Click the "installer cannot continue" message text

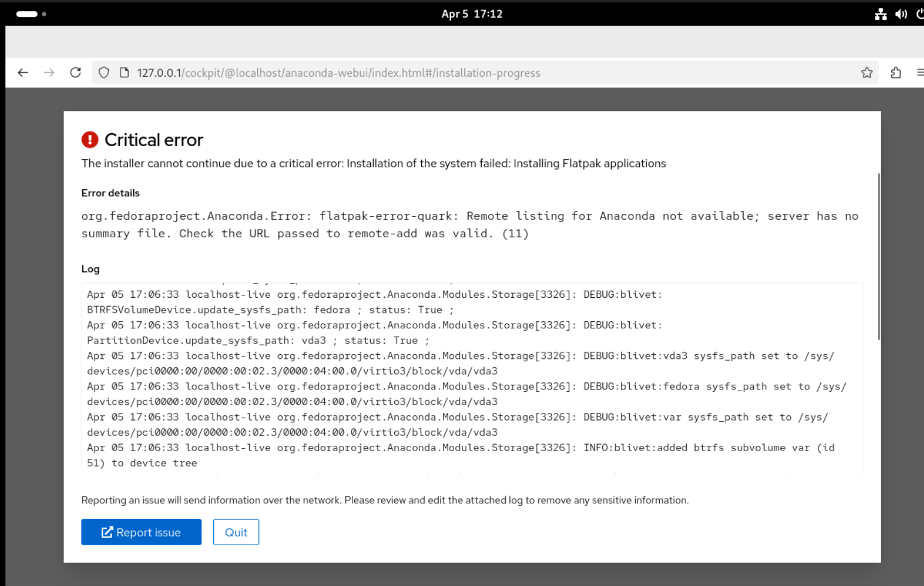click(x=373, y=164)
